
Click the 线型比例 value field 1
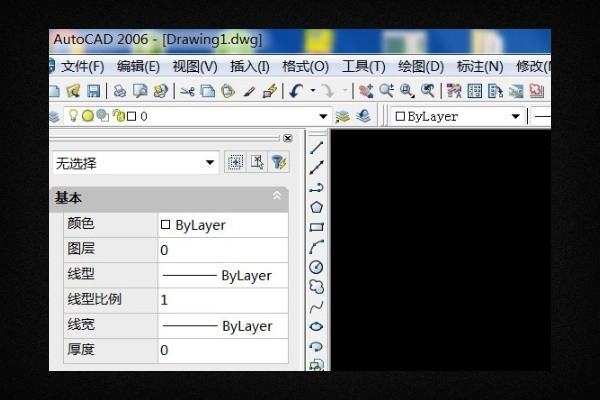coord(223,300)
